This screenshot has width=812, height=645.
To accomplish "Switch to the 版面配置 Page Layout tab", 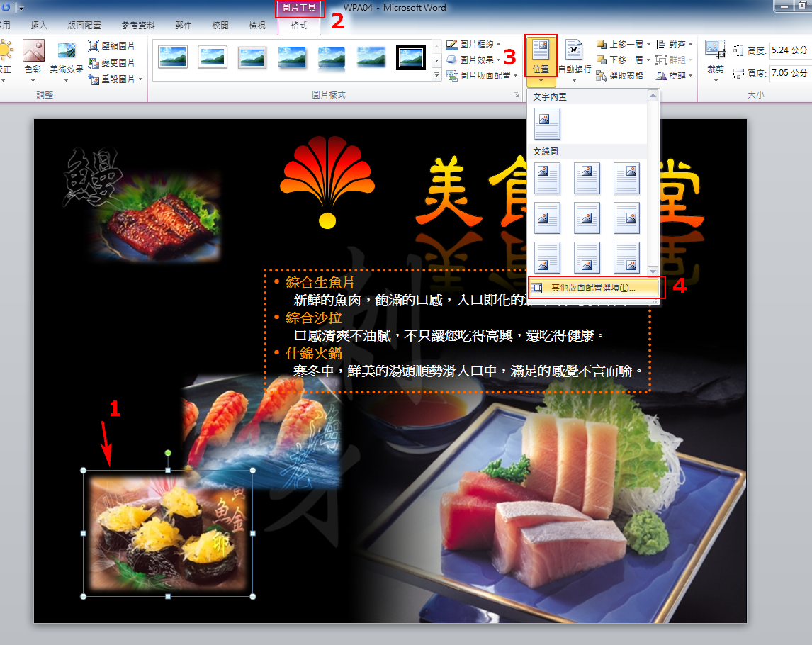I will point(84,25).
